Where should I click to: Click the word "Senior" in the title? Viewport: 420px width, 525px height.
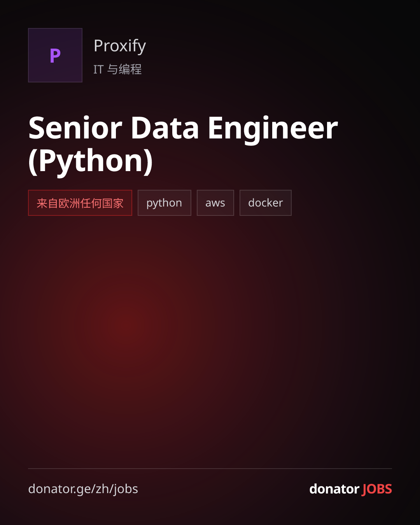coord(75,128)
